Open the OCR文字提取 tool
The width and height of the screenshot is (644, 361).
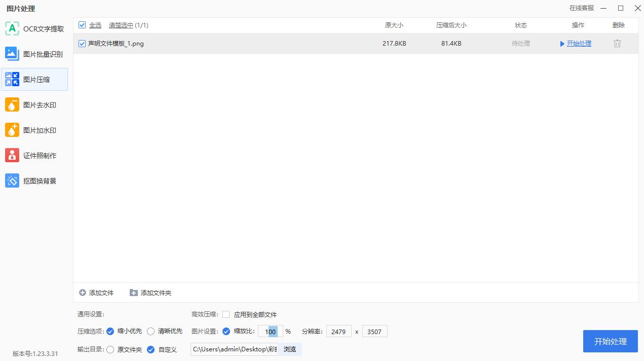pos(34,28)
